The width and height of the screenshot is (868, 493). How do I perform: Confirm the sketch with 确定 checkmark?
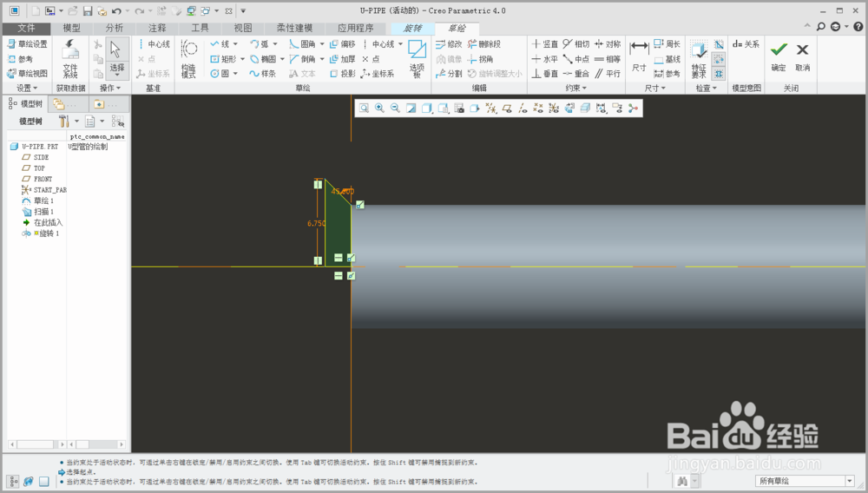[x=779, y=56]
